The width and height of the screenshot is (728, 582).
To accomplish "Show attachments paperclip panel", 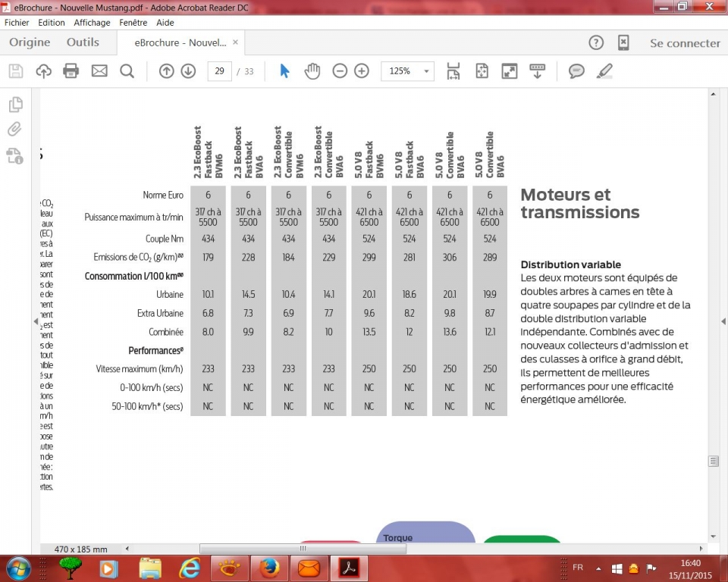I will click(x=15, y=129).
